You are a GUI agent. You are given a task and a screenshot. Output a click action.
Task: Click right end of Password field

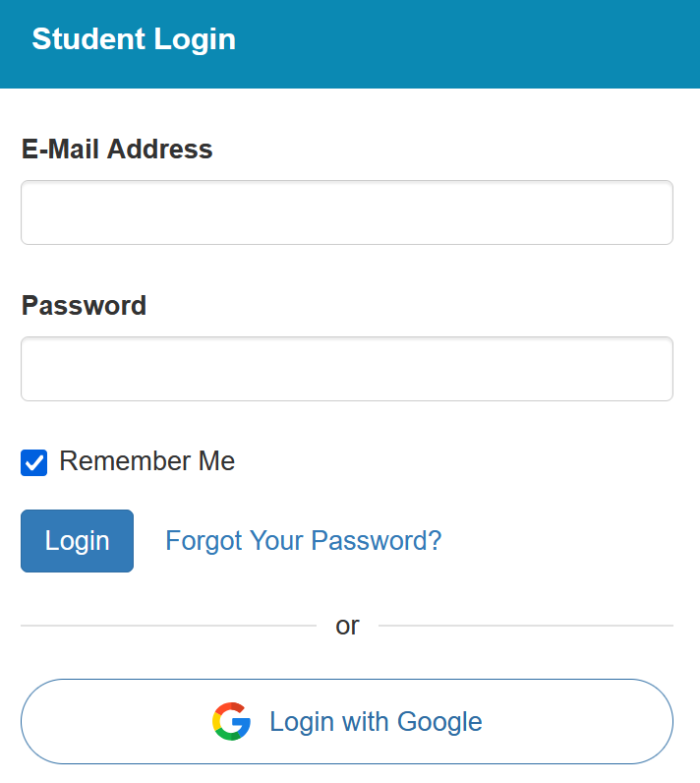(x=649, y=369)
